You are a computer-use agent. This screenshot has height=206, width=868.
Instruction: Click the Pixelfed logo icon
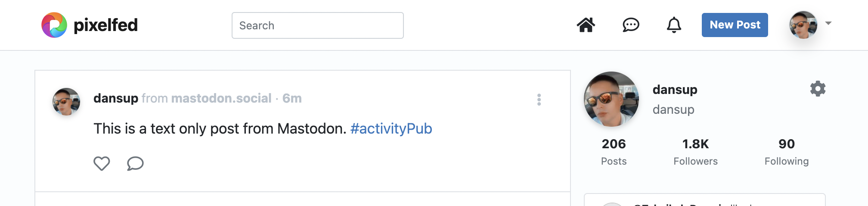click(x=54, y=25)
